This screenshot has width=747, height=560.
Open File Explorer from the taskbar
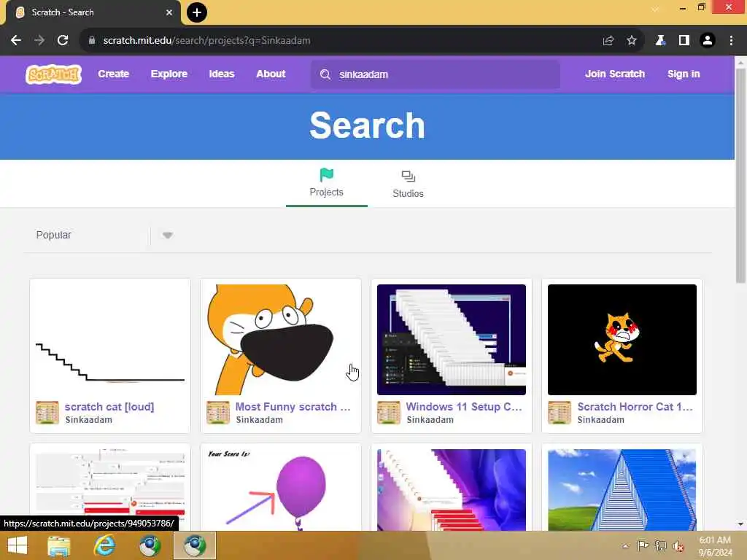59,545
